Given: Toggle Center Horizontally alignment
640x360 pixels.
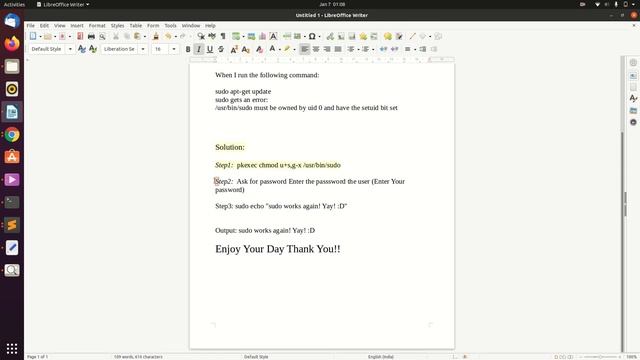Looking at the screenshot, I should click(316, 49).
